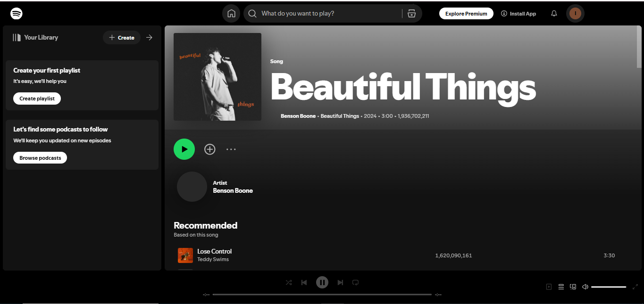Open more options for Beautiful Things
The width and height of the screenshot is (644, 304).
pyautogui.click(x=231, y=149)
